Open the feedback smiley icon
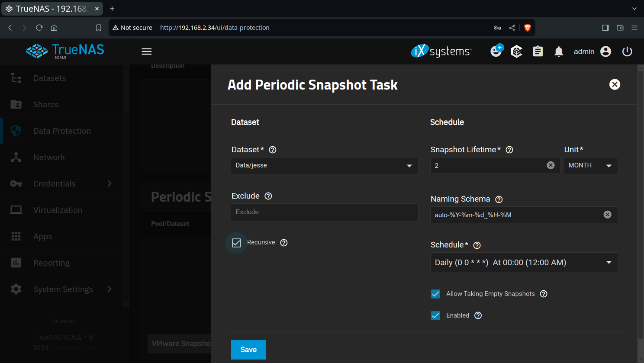Screen dimensions: 644x363 point(496,51)
